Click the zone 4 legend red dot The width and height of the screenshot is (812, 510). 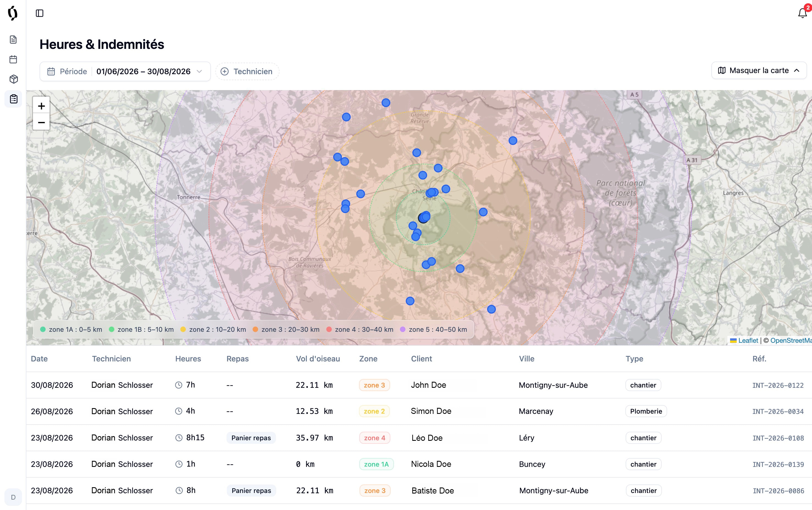click(x=329, y=330)
